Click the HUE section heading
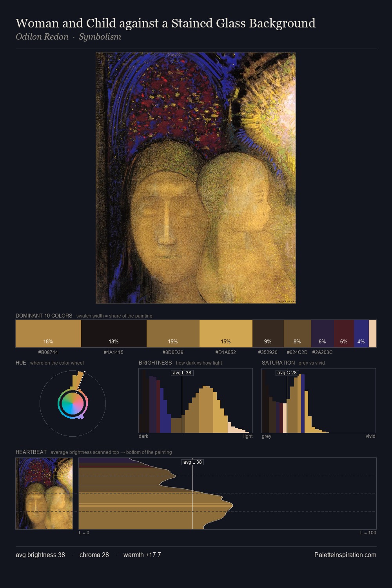 (21, 363)
